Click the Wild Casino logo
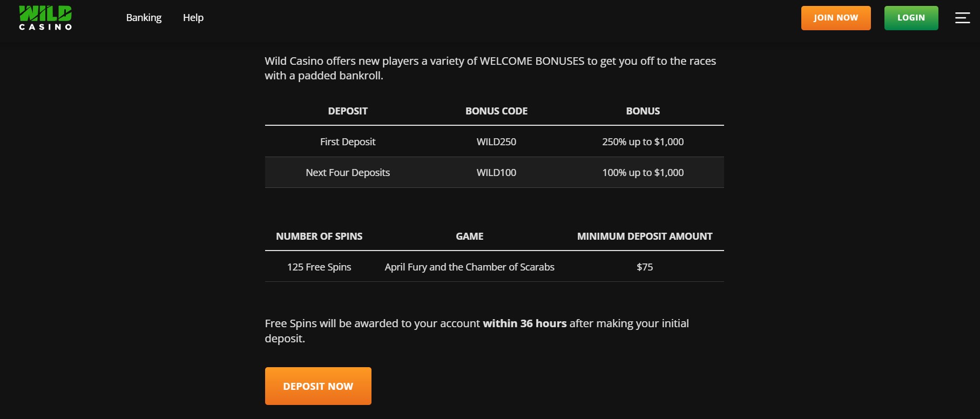The image size is (980, 419). click(45, 18)
